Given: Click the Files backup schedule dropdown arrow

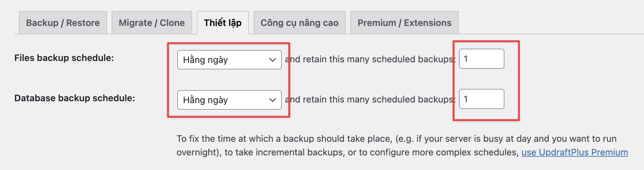Looking at the screenshot, I should (272, 60).
